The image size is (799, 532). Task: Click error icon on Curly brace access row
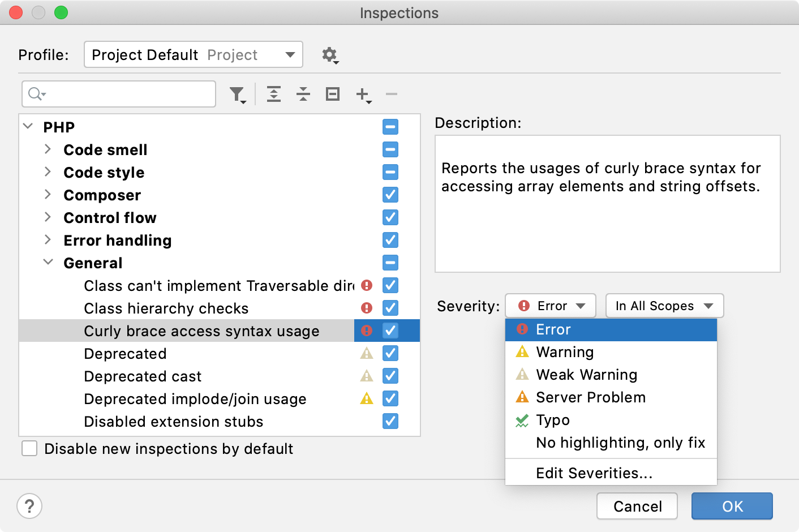(367, 331)
